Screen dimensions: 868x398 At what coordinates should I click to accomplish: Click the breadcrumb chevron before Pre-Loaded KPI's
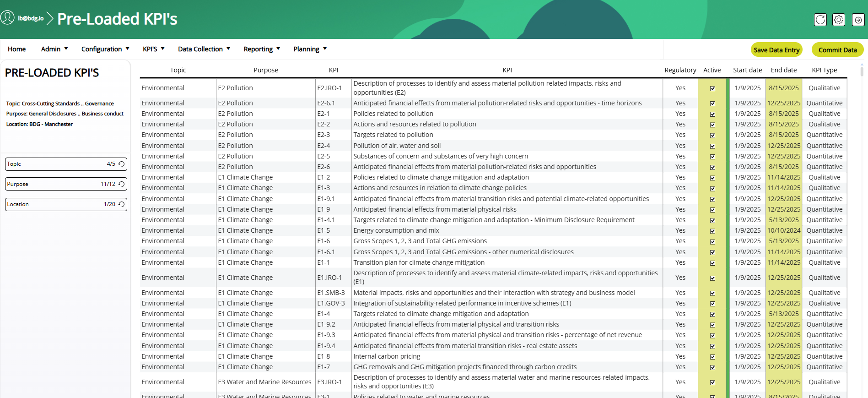click(50, 19)
